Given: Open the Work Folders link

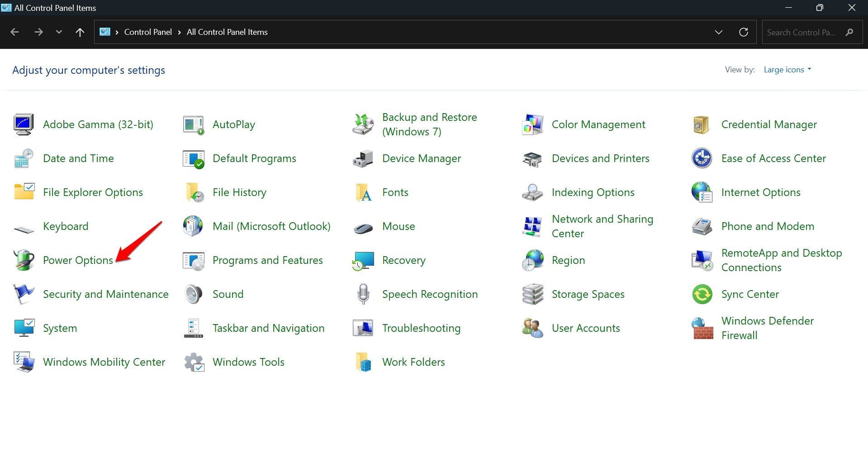Looking at the screenshot, I should click(x=413, y=362).
